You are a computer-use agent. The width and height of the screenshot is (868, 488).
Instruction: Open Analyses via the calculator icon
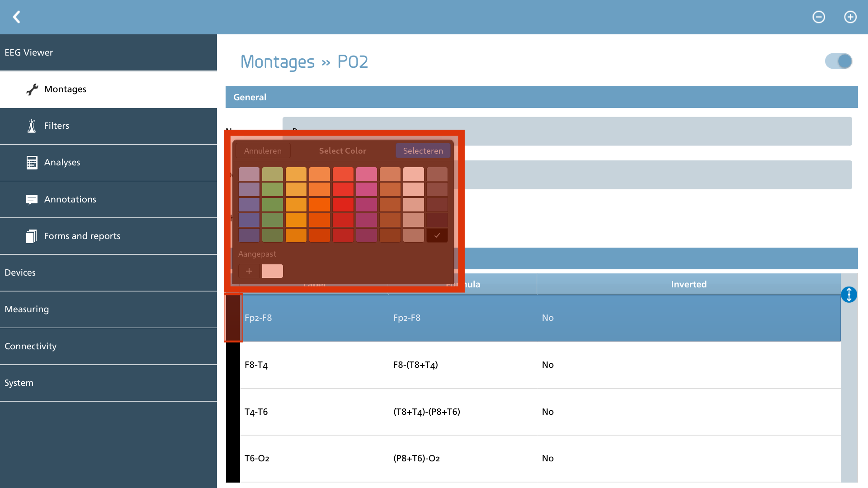pyautogui.click(x=32, y=163)
